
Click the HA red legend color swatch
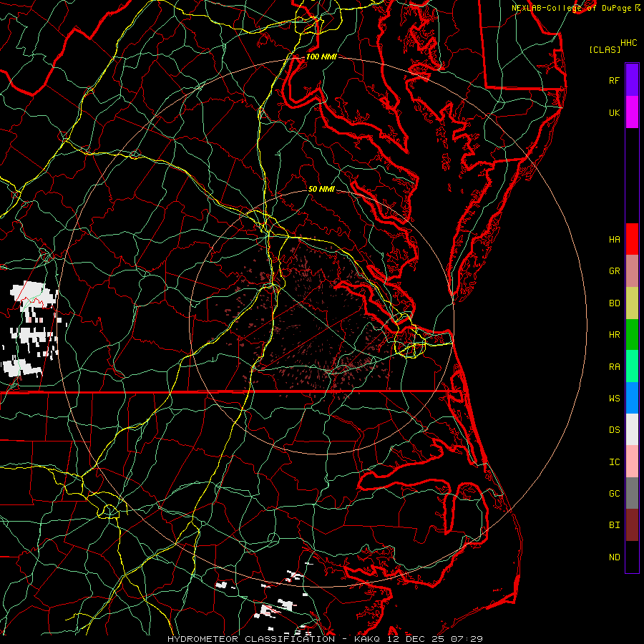632,239
